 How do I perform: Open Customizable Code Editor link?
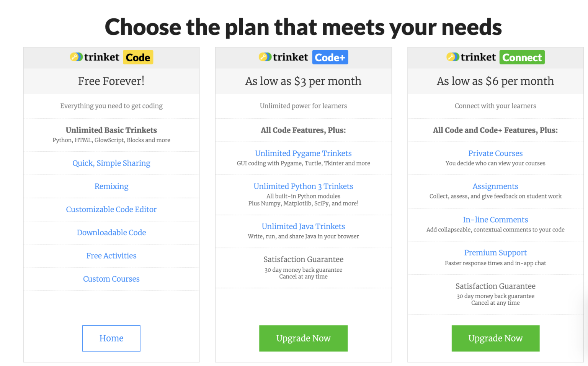(111, 209)
